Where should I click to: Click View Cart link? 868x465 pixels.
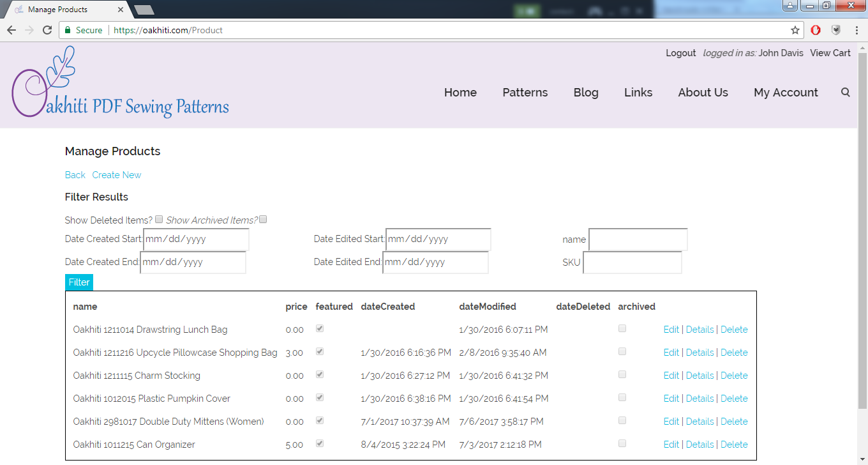830,53
